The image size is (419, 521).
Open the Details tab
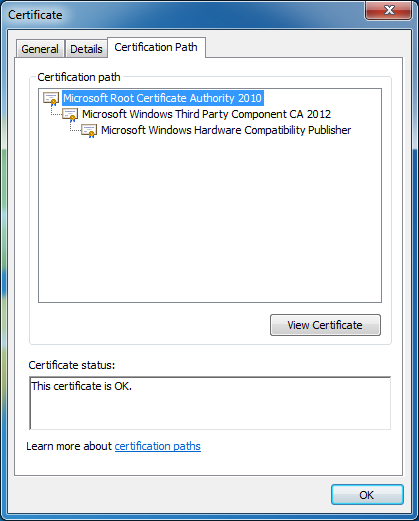click(86, 49)
